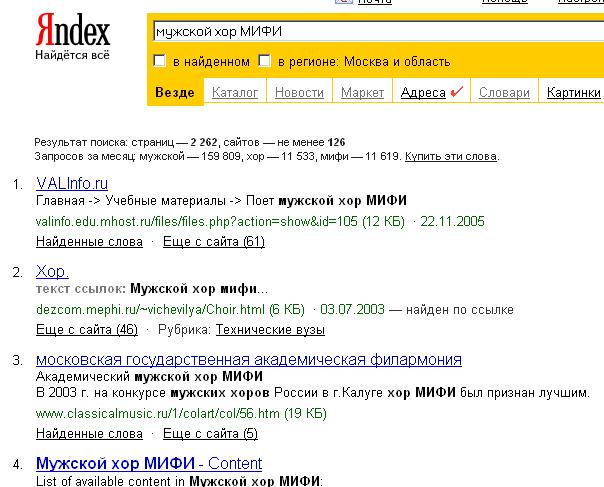This screenshot has width=604, height=487.
Task: Tick the 'в регионе: Москва и область' checkbox
Action: 264,61
